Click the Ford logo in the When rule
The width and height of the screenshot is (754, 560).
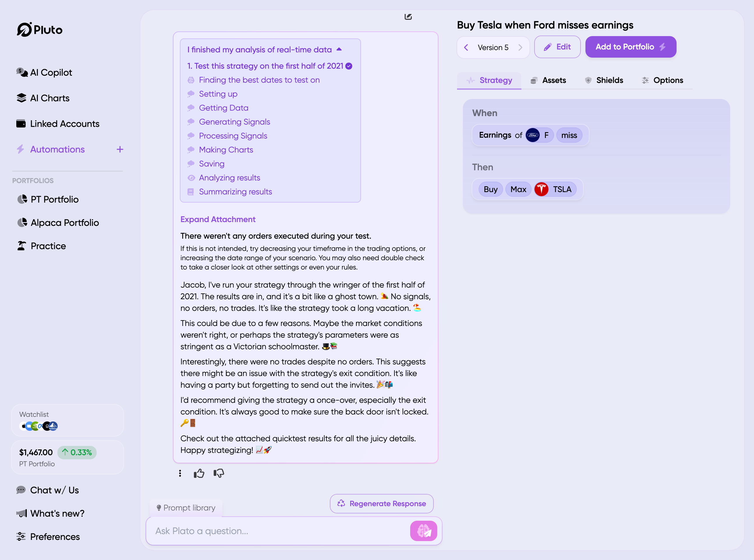pos(533,135)
